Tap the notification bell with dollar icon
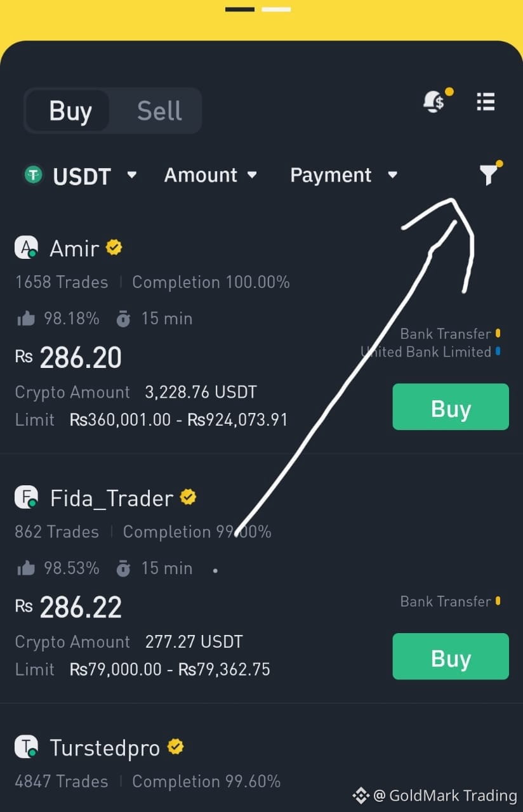Image resolution: width=523 pixels, height=812 pixels. point(435,101)
